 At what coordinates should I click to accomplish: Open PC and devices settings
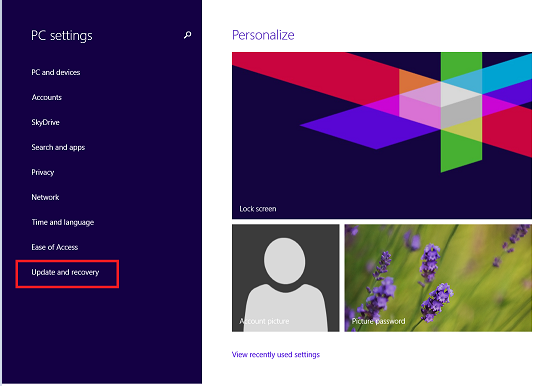pos(56,72)
